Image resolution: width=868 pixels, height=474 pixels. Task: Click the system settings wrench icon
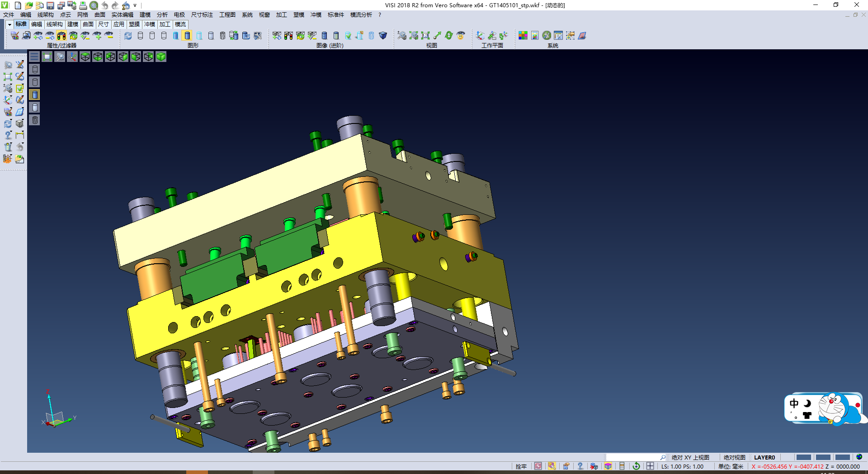click(547, 36)
